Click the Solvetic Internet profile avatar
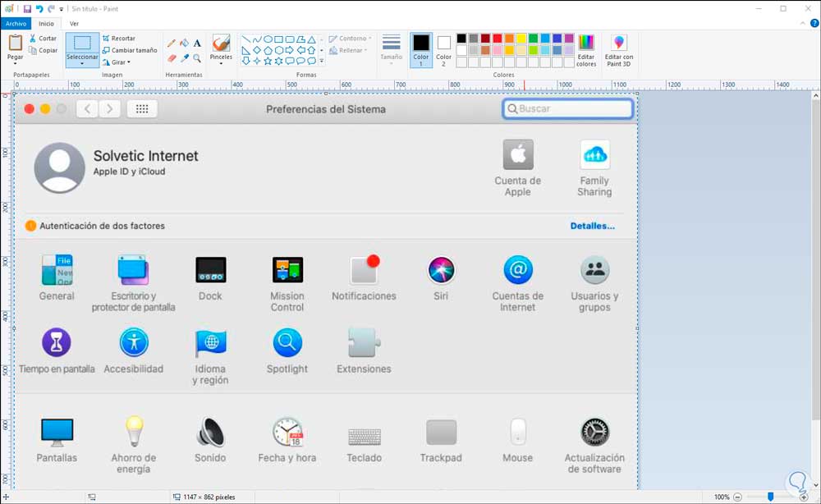 pyautogui.click(x=60, y=168)
